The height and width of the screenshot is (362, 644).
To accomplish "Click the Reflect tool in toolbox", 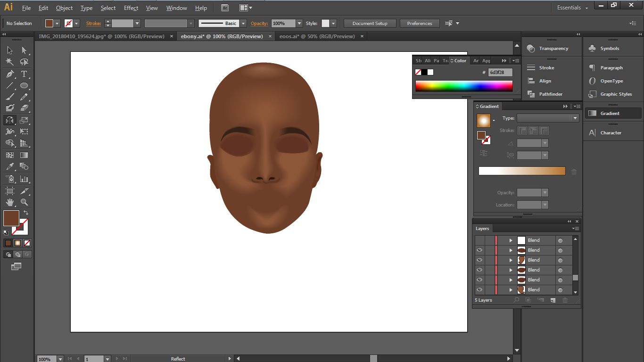I will tap(10, 120).
